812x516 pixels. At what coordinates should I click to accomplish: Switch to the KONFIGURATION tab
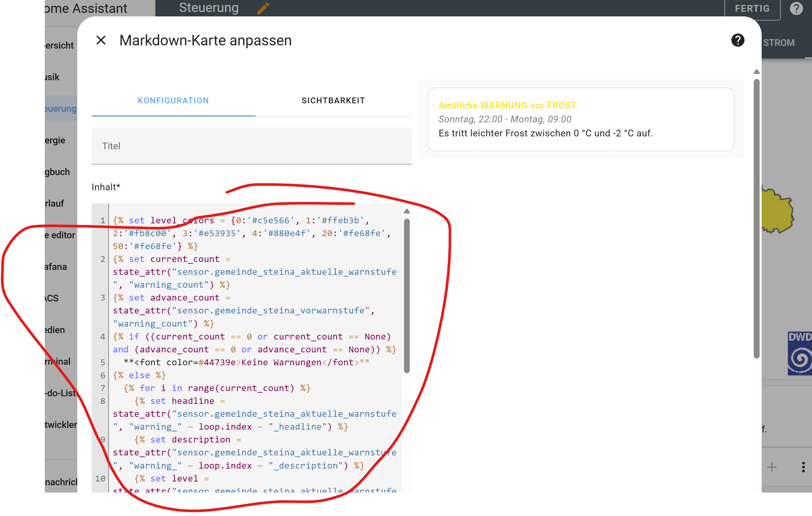coord(173,100)
